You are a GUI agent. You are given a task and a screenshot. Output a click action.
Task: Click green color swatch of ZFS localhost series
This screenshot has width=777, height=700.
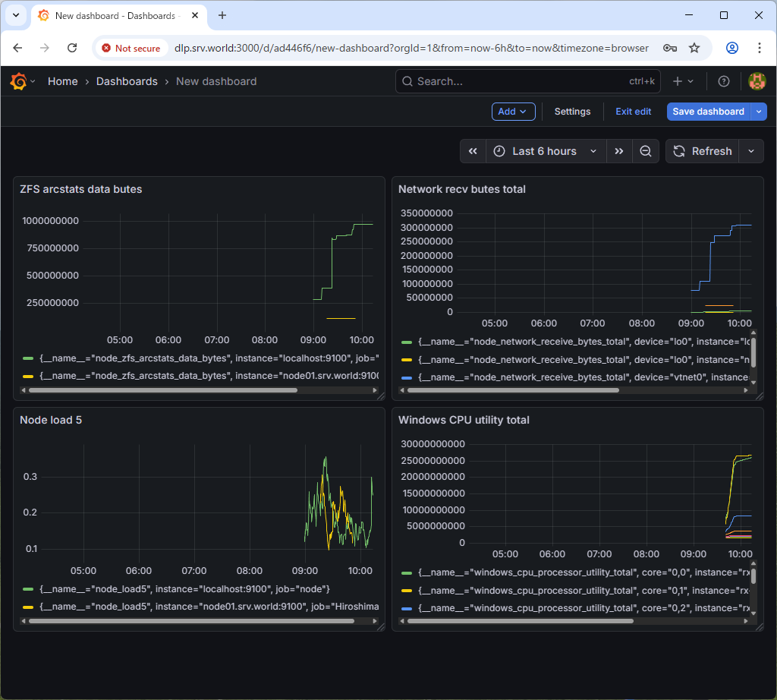[28, 358]
